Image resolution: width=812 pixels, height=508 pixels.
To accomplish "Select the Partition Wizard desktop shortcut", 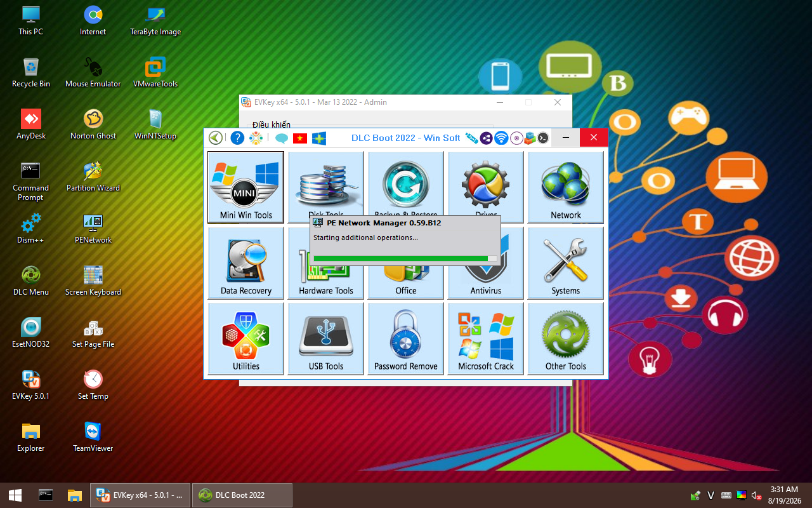I will (93, 177).
